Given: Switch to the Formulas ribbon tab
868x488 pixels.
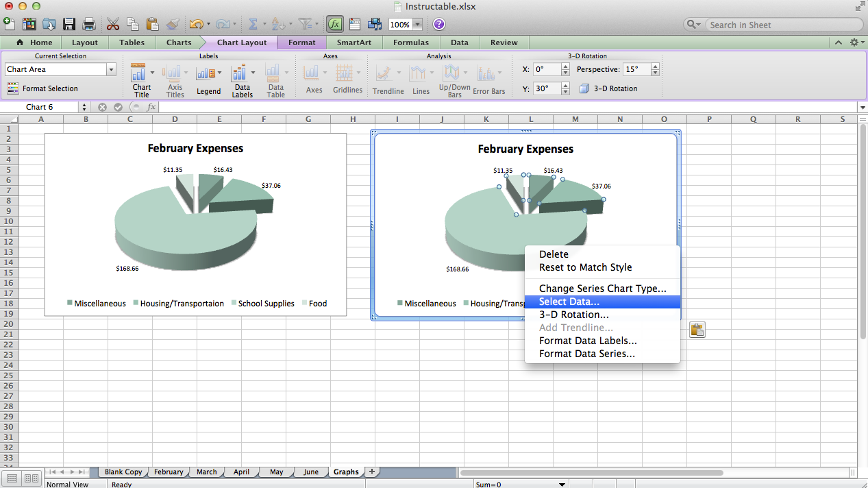Looking at the screenshot, I should [x=410, y=42].
